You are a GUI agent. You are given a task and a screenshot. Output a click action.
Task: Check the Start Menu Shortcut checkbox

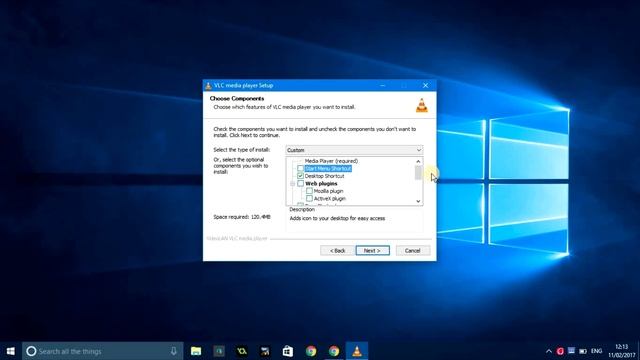pos(300,169)
